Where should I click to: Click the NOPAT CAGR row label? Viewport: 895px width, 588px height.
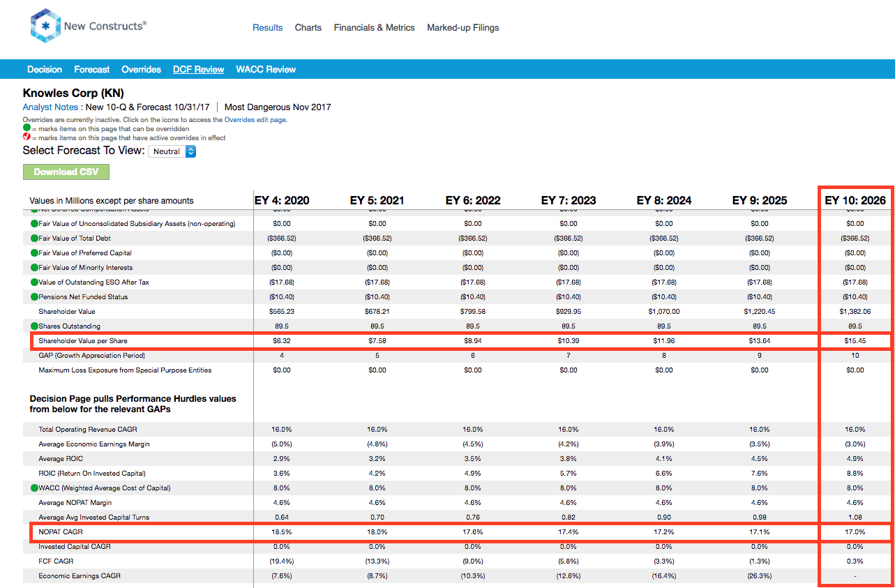[61, 532]
